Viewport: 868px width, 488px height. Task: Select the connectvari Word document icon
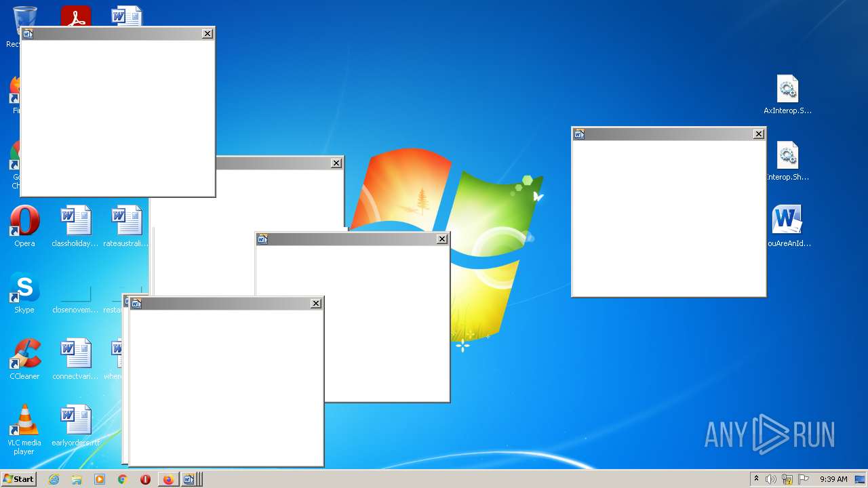75,359
